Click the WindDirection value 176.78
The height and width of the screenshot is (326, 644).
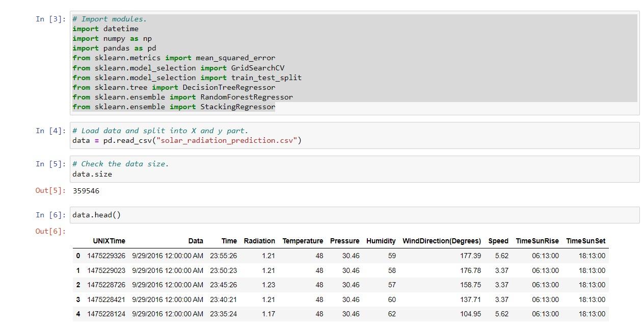pyautogui.click(x=470, y=270)
